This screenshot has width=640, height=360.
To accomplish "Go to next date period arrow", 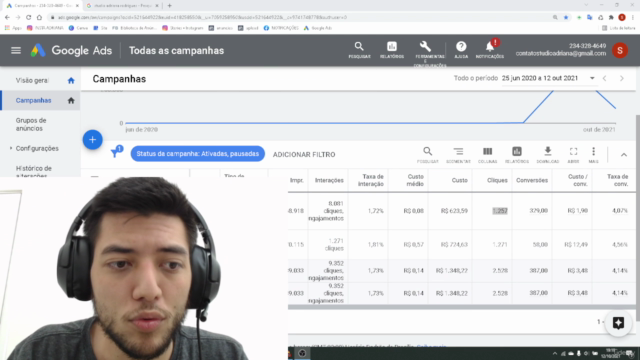I will (x=622, y=78).
